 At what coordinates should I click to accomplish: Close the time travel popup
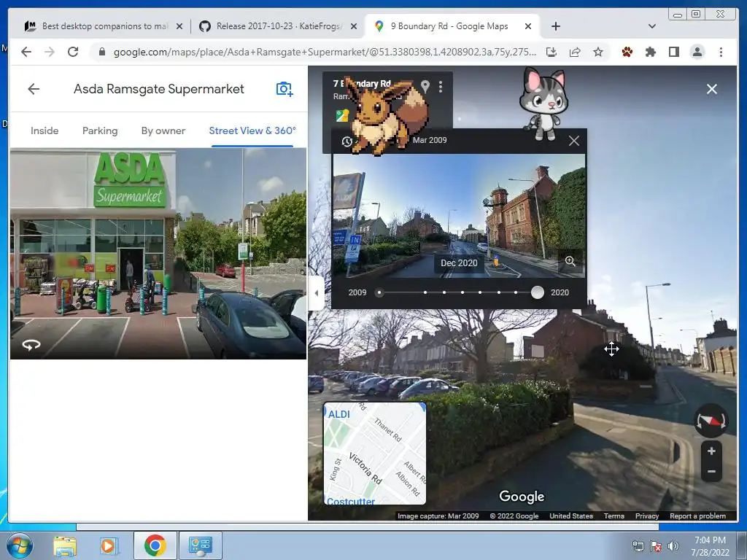[x=574, y=141]
